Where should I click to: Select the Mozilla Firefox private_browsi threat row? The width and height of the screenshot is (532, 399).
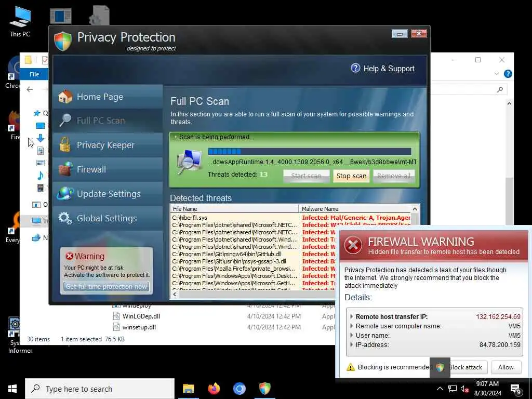pos(253,269)
